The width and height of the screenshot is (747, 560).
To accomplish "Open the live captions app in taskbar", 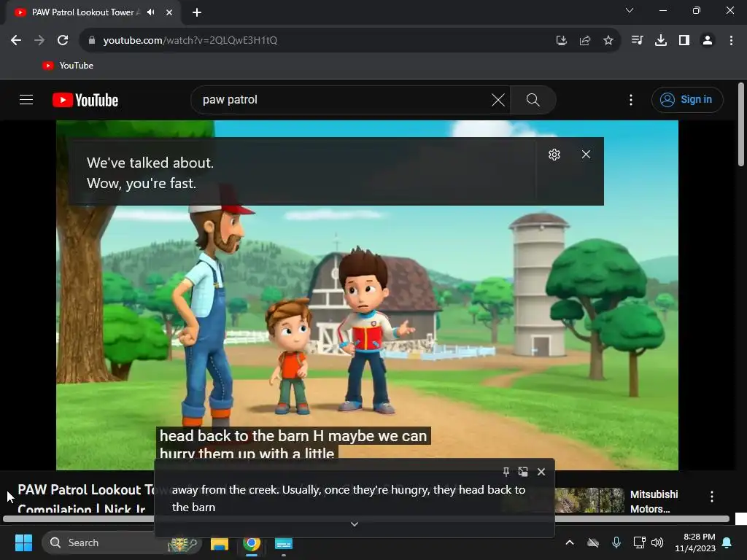I will pyautogui.click(x=284, y=543).
